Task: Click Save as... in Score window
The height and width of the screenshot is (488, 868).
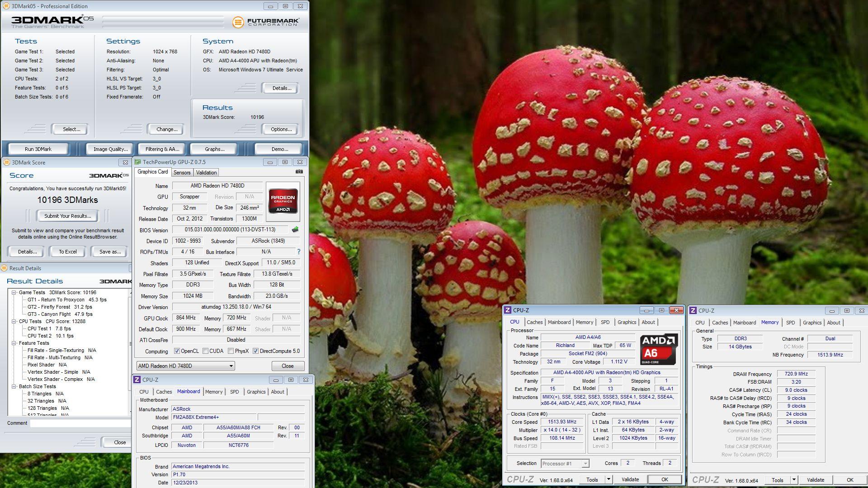Action: pyautogui.click(x=110, y=252)
